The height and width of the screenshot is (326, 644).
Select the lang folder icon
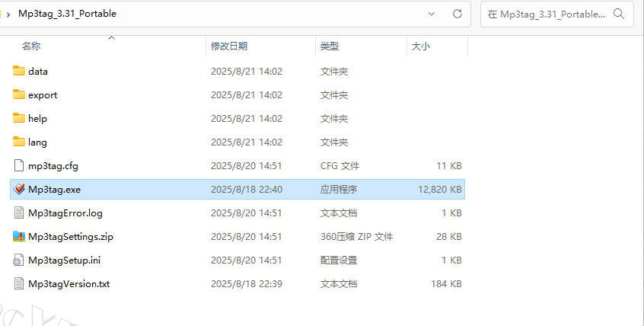coord(19,142)
